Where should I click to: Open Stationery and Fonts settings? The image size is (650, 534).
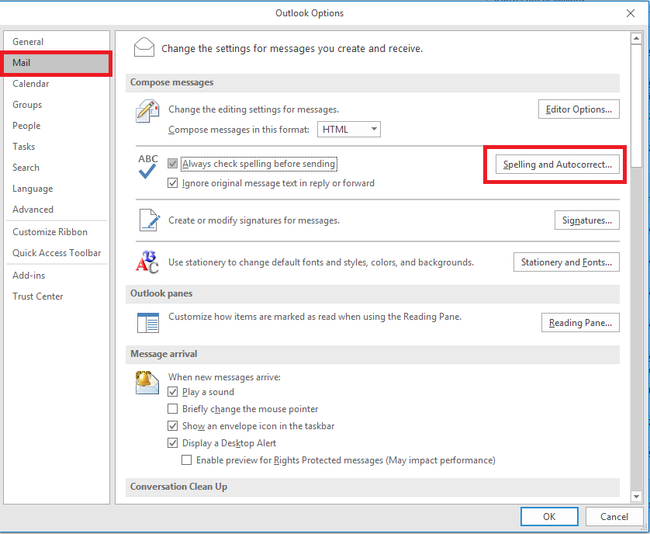point(566,262)
